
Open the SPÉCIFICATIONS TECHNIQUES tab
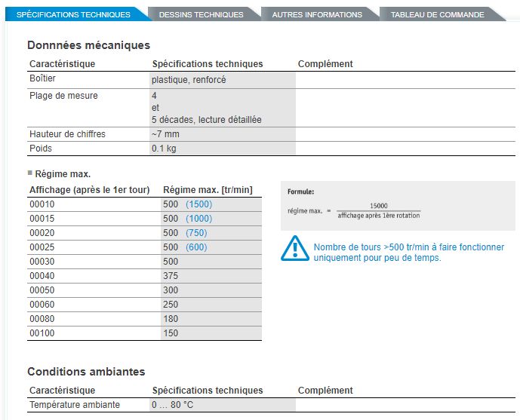(73, 14)
